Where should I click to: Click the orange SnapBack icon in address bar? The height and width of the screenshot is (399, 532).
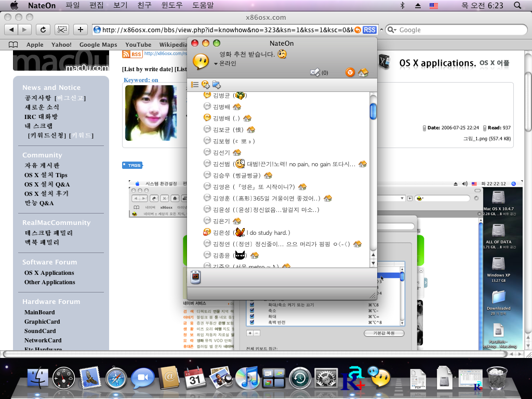coord(357,30)
